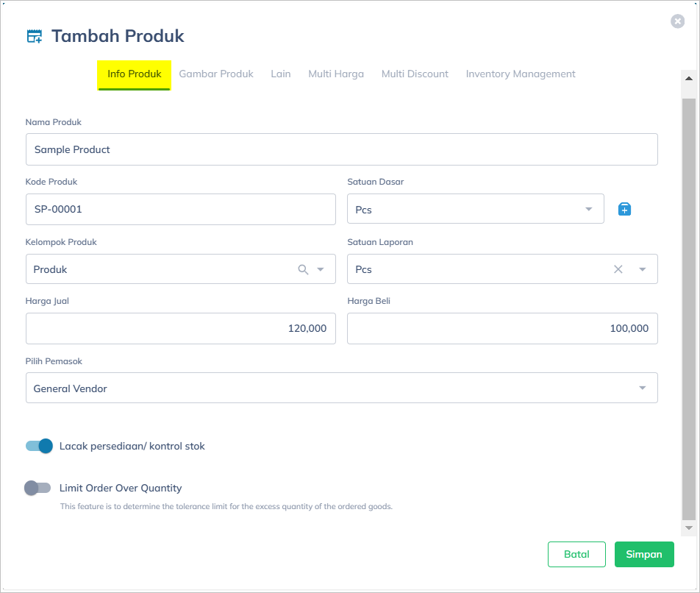The image size is (700, 593).
Task: Clear the Satuan Laporan selection with X
Action: pyautogui.click(x=618, y=269)
